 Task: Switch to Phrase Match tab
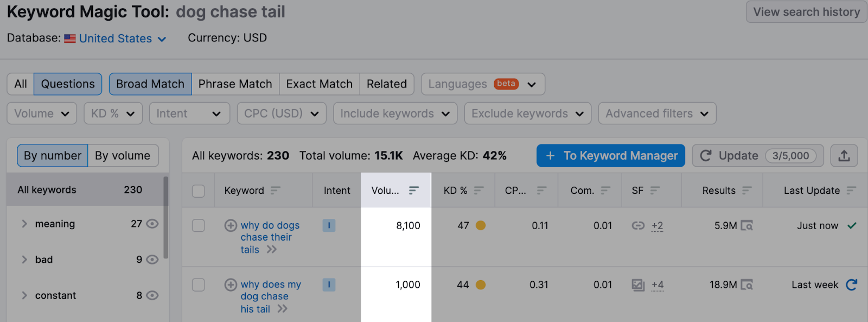coord(235,84)
